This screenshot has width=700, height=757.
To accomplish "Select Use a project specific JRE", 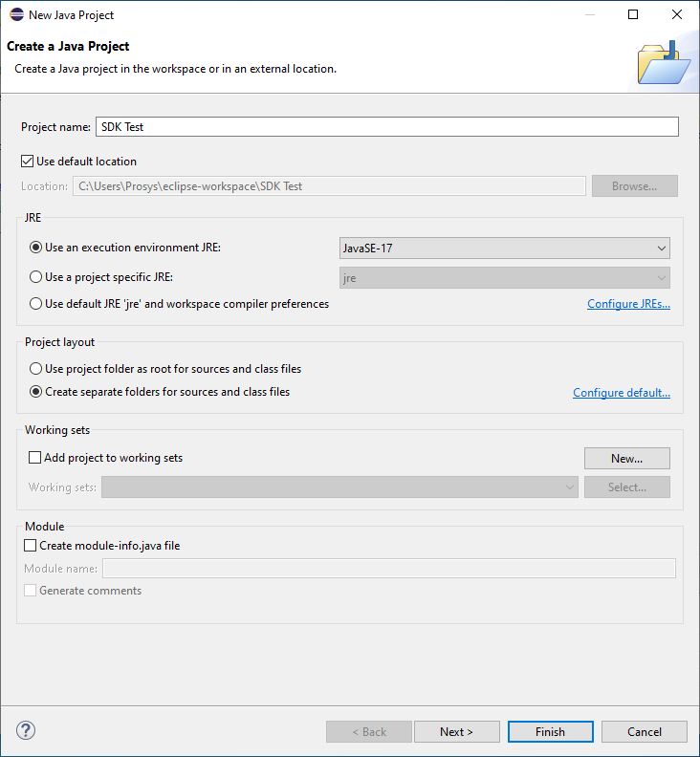I will click(x=36, y=277).
